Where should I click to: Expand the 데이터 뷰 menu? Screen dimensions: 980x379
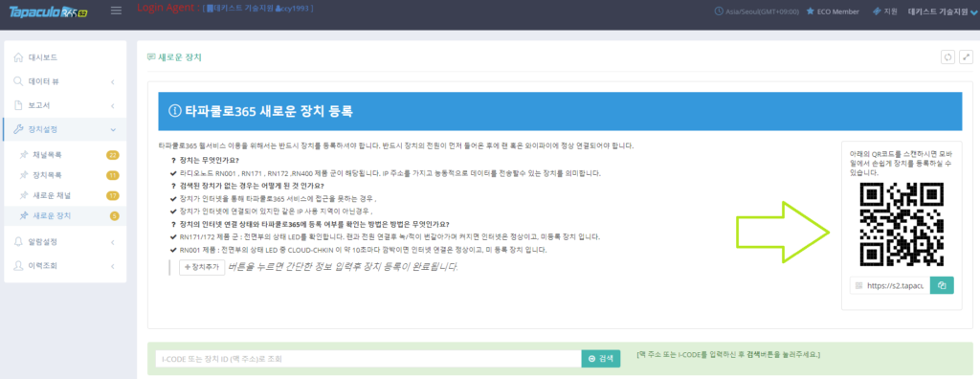coord(65,81)
